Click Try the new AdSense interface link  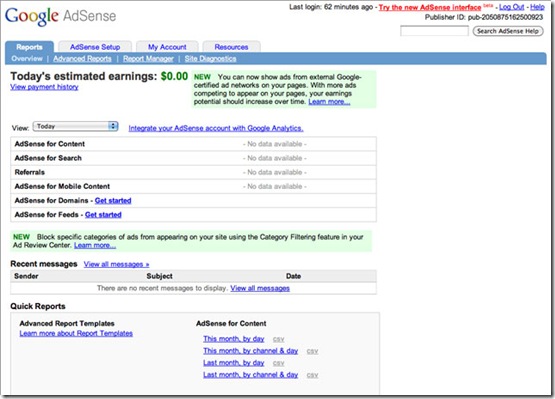[430, 7]
